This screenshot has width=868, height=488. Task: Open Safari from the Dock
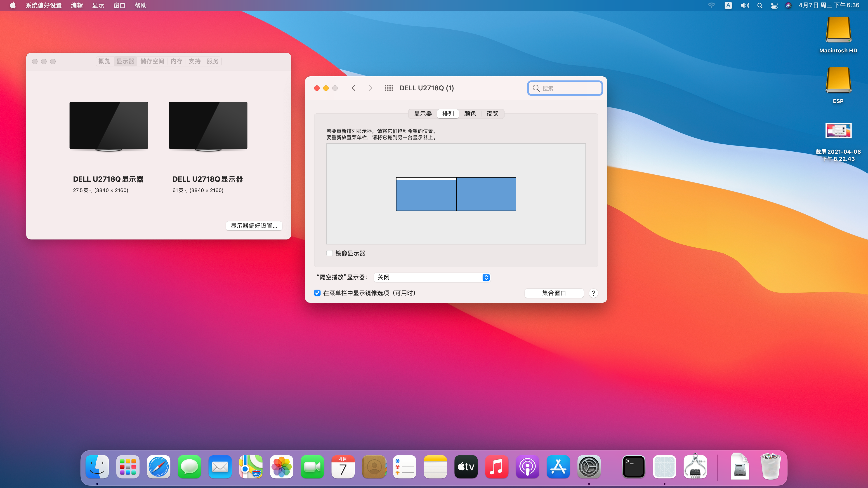pos(158,467)
